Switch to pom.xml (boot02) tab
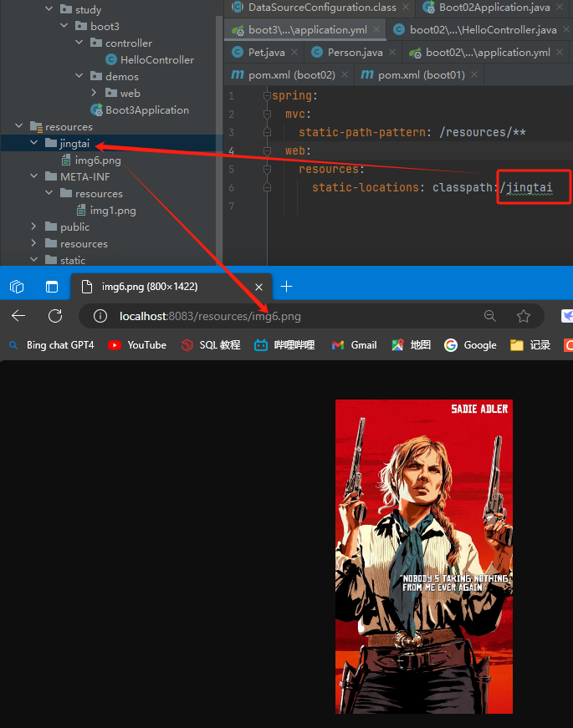 (x=291, y=74)
